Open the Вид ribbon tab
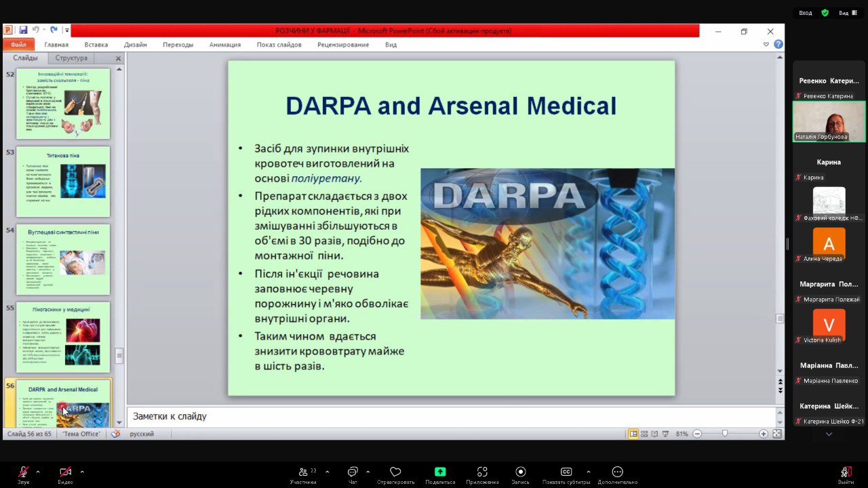The width and height of the screenshot is (868, 488). point(391,45)
